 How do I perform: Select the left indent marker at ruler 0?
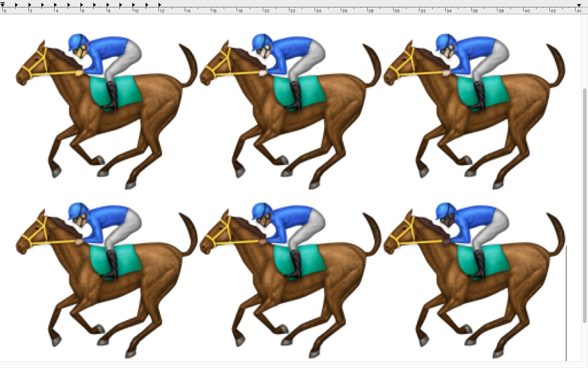[x=2, y=5]
